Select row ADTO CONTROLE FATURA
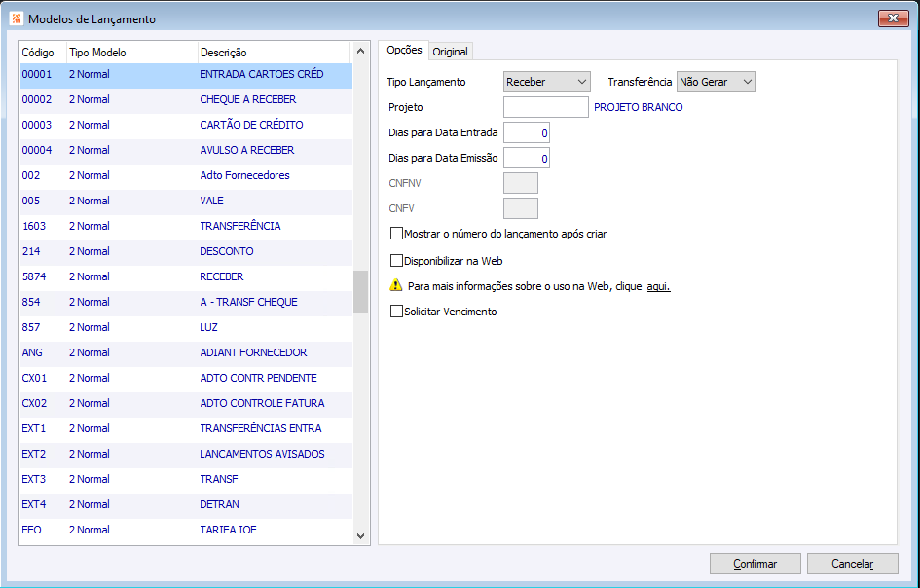 (187, 403)
